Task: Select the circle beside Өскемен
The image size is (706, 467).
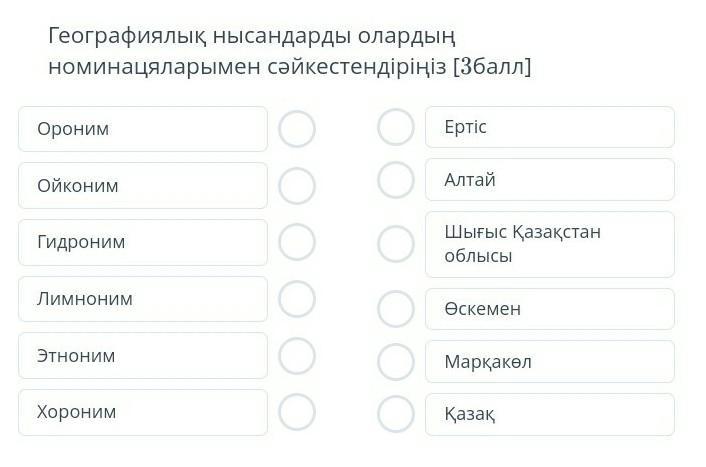Action: click(x=396, y=309)
